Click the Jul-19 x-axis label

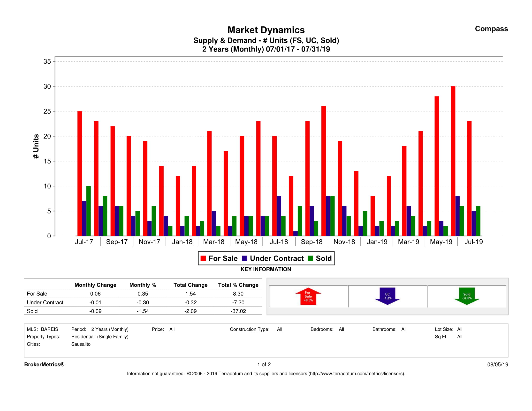coord(473,242)
